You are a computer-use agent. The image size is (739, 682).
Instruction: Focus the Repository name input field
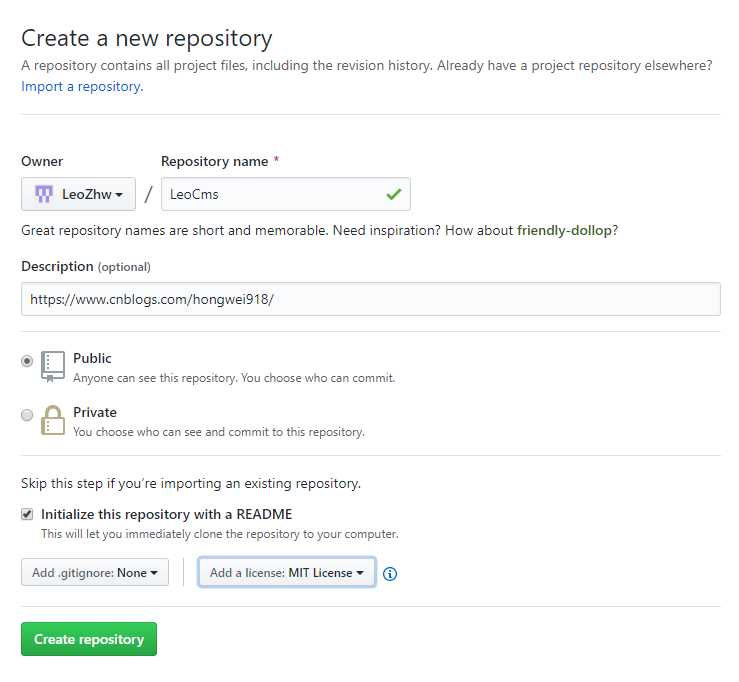(x=286, y=194)
